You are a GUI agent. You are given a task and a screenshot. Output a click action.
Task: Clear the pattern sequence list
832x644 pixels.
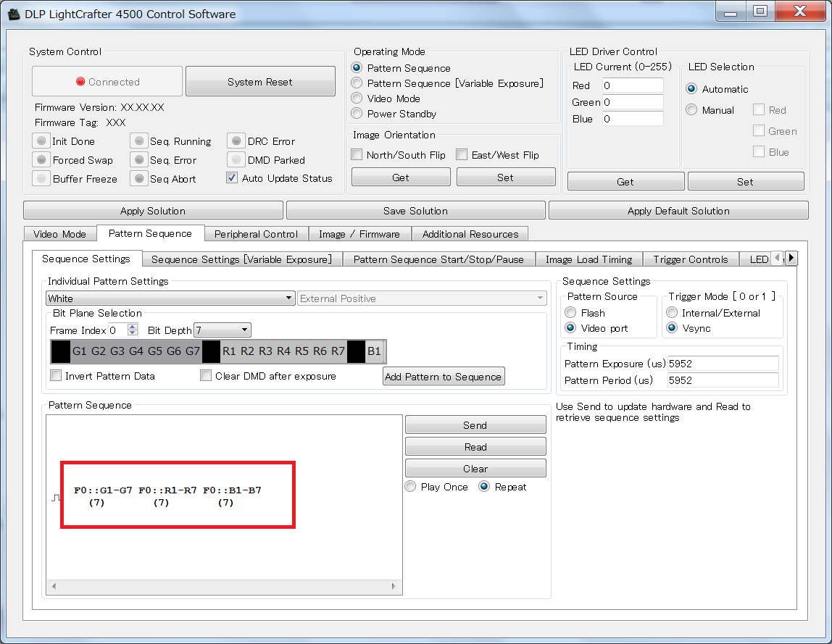coord(475,469)
